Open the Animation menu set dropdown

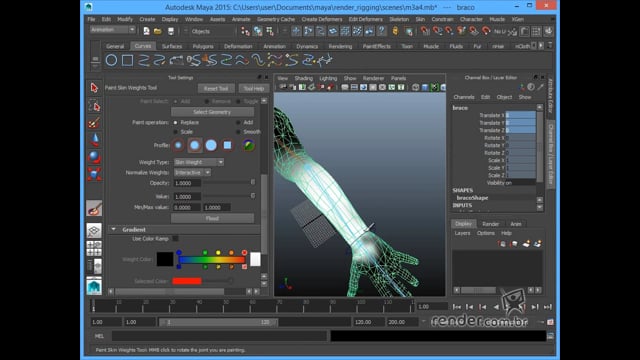[x=113, y=30]
